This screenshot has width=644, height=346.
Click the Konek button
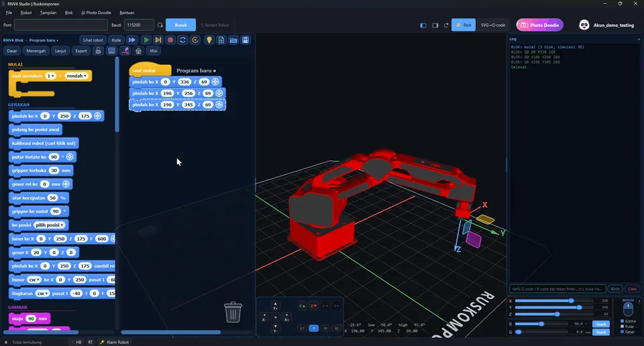180,25
